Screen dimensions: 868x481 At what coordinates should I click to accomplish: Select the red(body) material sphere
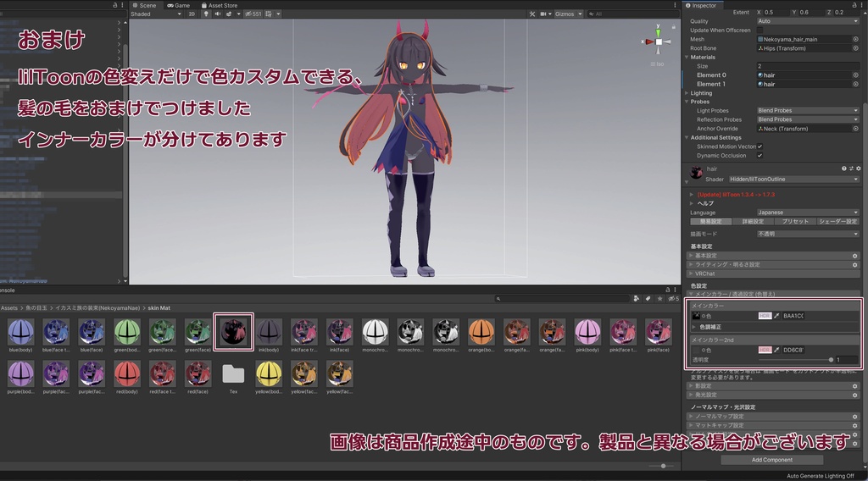(x=127, y=373)
